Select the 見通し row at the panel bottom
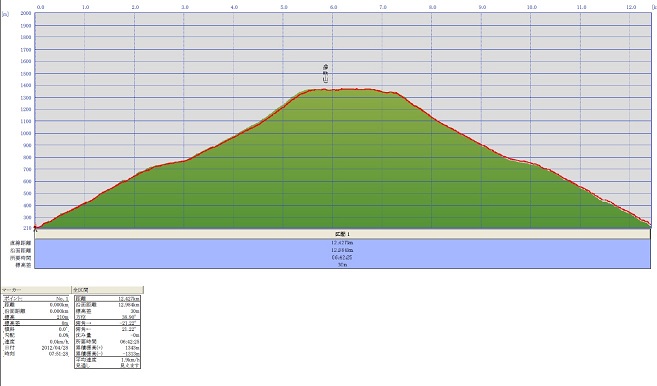The height and width of the screenshot is (386, 657). 107,365
